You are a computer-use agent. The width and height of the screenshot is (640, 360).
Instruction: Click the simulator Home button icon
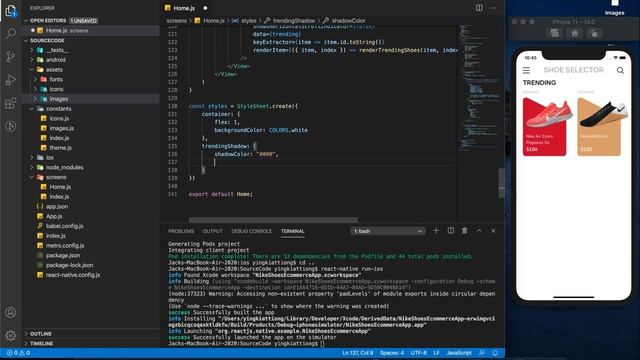(574, 33)
